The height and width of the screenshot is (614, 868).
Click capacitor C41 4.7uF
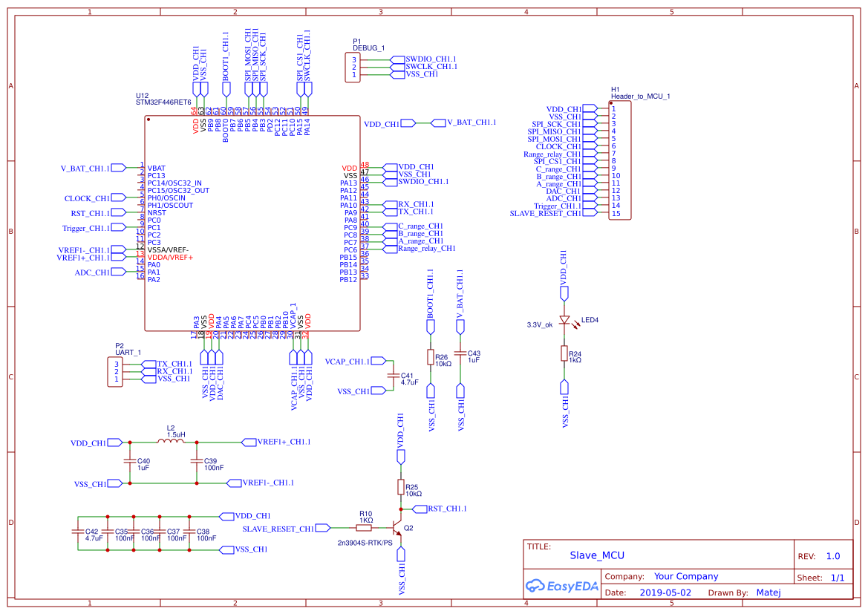pyautogui.click(x=392, y=377)
